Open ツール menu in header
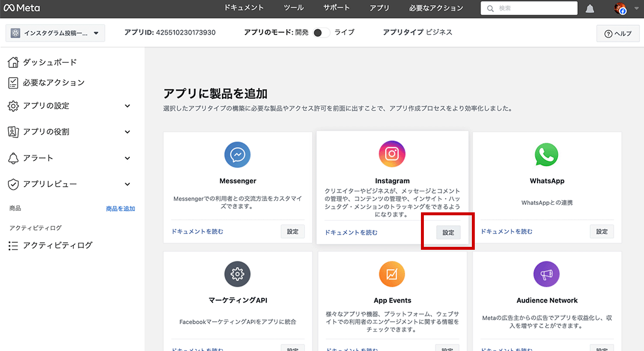 pos(294,8)
